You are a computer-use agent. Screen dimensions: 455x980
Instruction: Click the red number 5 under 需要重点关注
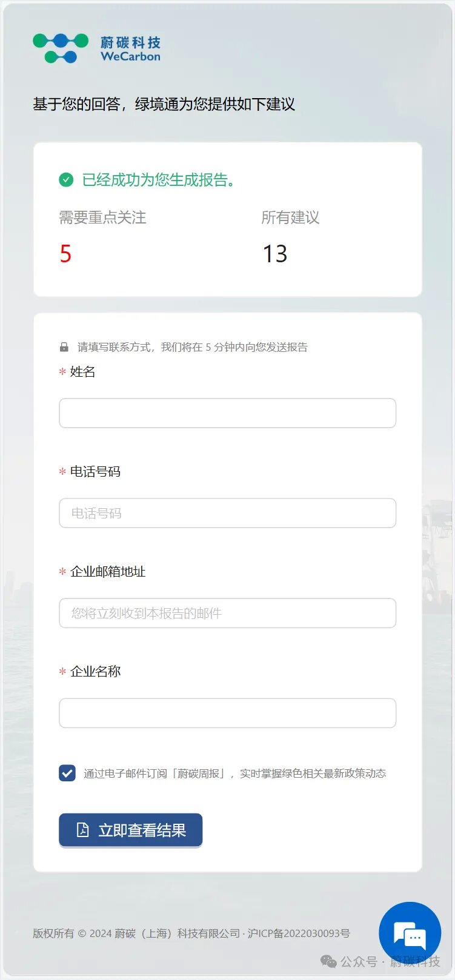65,254
